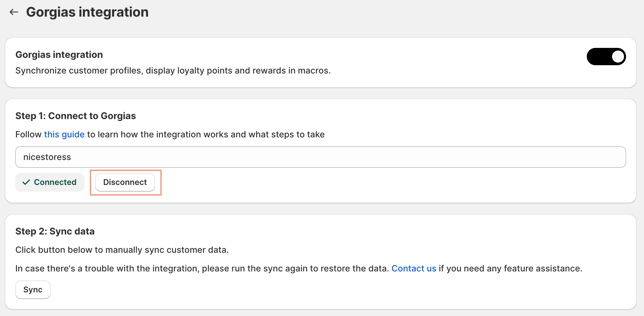
Task: Click the "Step 2: Sync data" heading
Action: click(55, 231)
